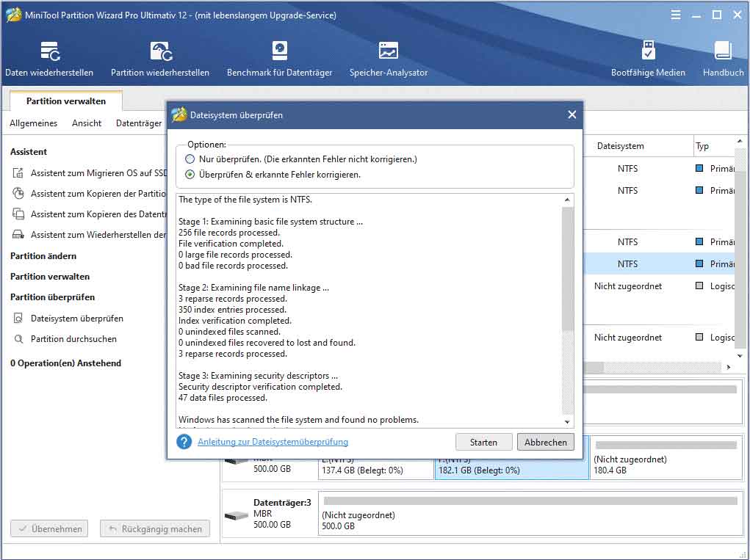Open the hamburger menu in the title bar

tap(675, 14)
